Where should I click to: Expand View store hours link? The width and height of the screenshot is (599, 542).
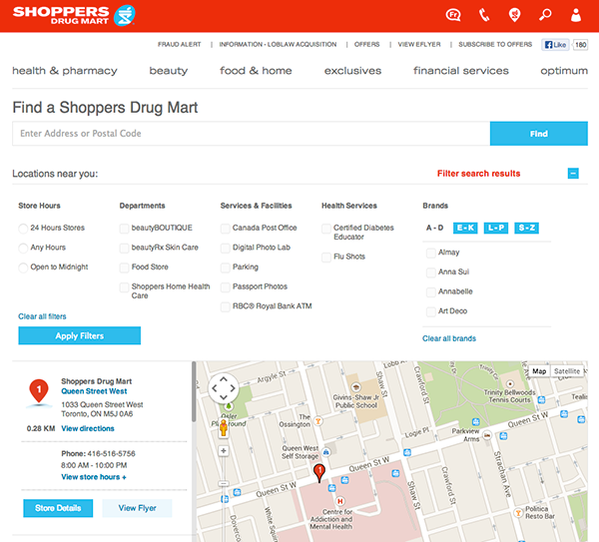(94, 477)
